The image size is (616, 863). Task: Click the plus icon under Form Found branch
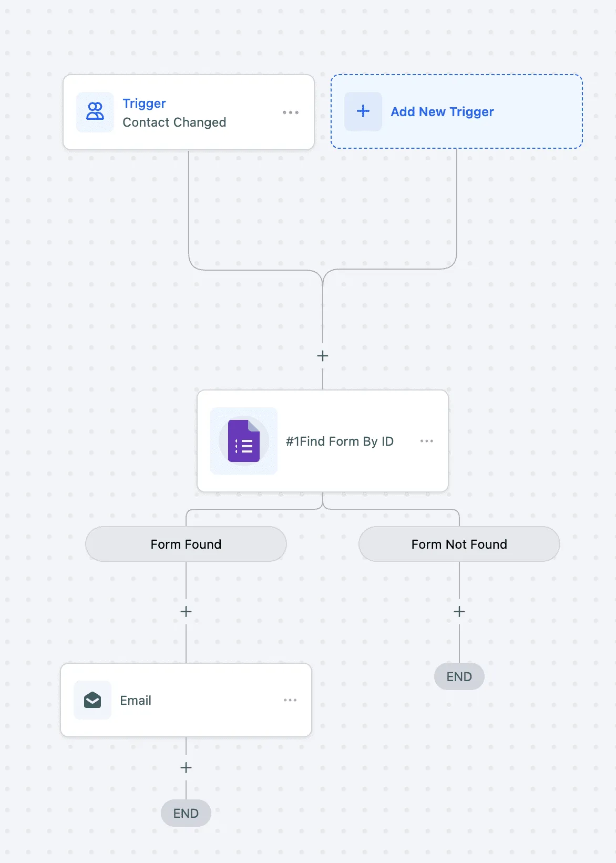[186, 611]
